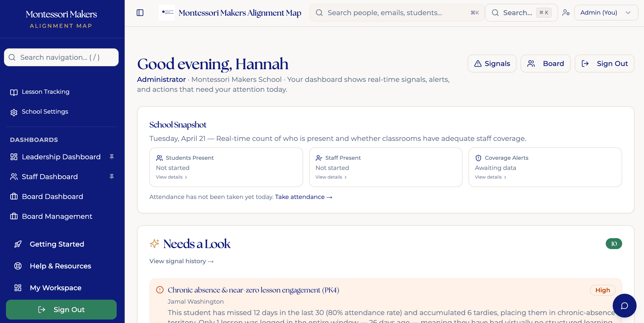Open the chat bubble button
This screenshot has height=323, width=644.
(624, 306)
